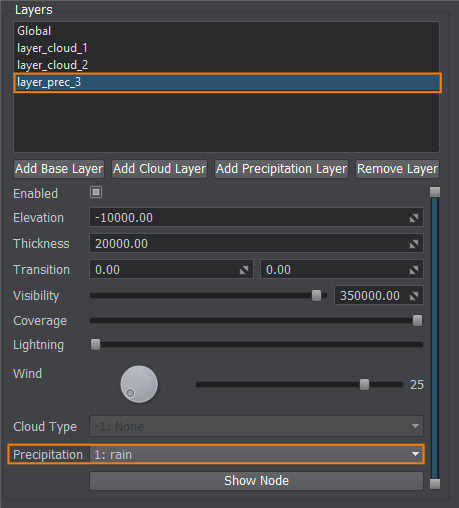This screenshot has width=459, height=508.
Task: Click the Coverage slider handle
Action: point(417,321)
